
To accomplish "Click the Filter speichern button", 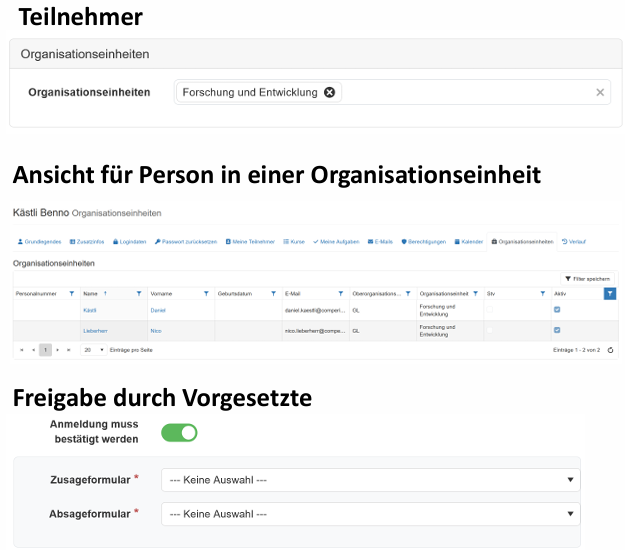I will click(588, 279).
